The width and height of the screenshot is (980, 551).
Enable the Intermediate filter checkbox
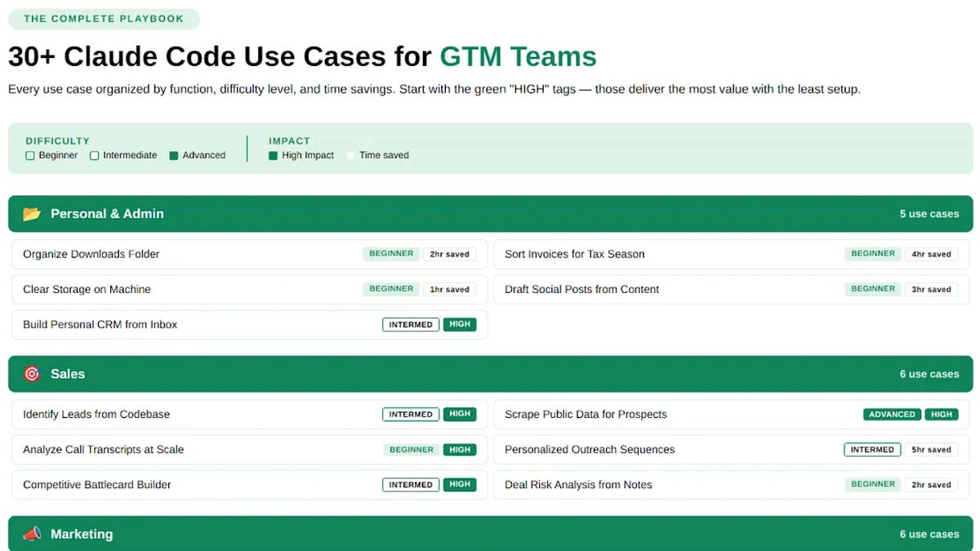coord(94,155)
